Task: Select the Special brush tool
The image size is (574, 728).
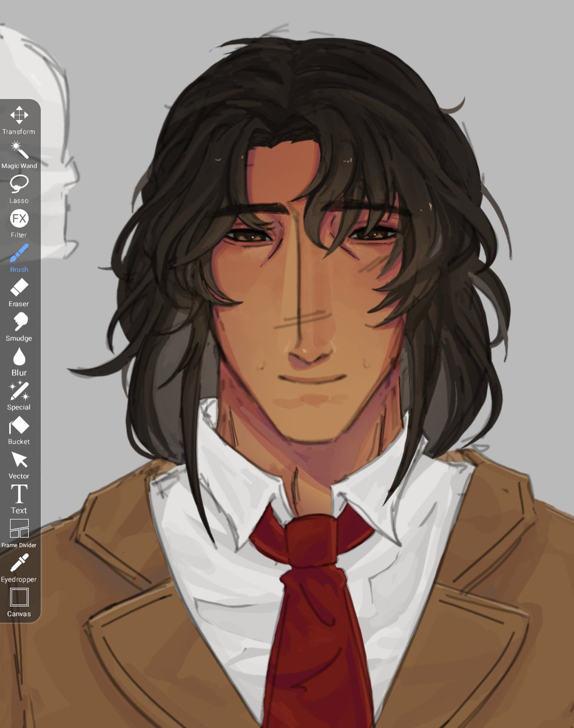Action: 19,396
